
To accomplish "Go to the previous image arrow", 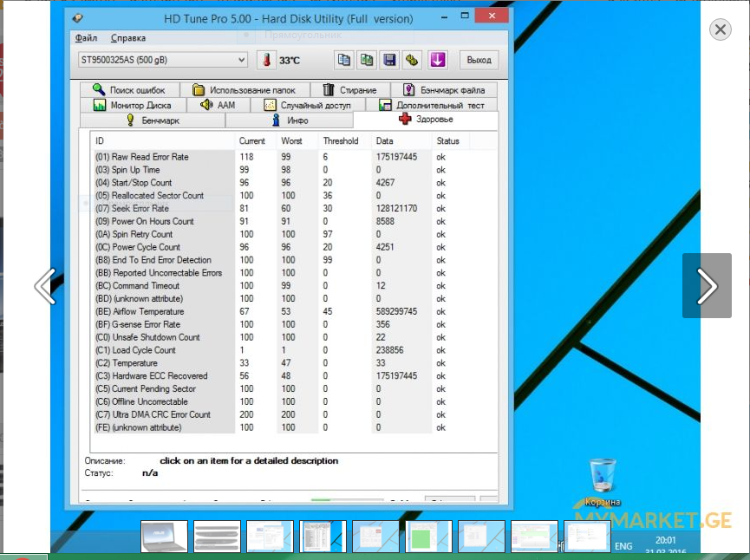I will point(45,286).
